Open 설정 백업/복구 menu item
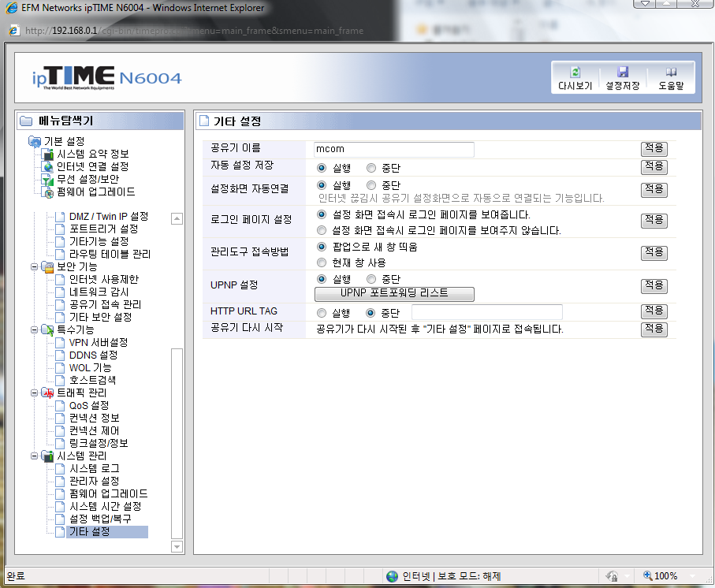 100,519
